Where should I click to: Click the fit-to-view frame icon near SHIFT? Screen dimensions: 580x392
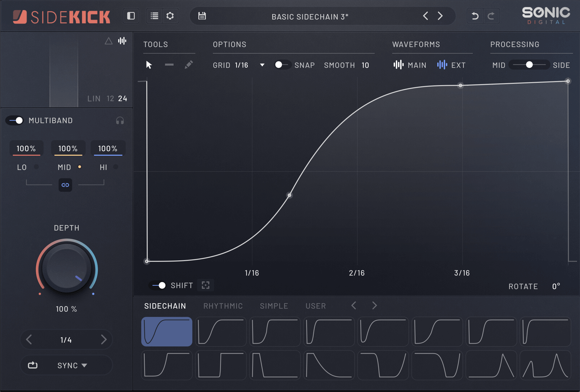[x=205, y=285]
